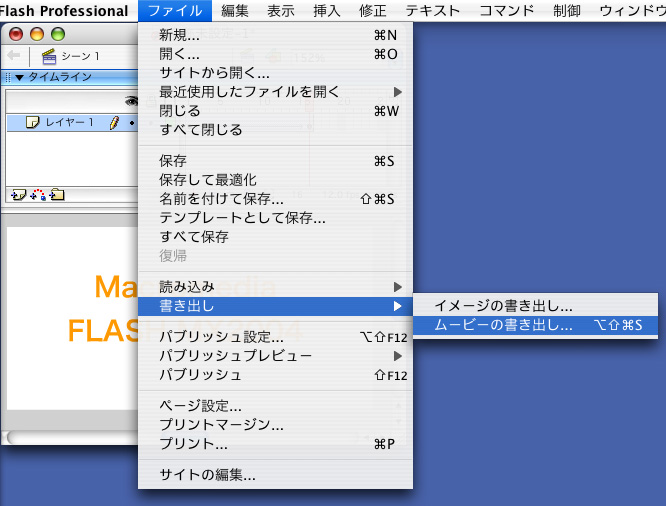Choose 名前を付けて保存... menu item
Image resolution: width=666 pixels, height=506 pixels.
point(275,199)
